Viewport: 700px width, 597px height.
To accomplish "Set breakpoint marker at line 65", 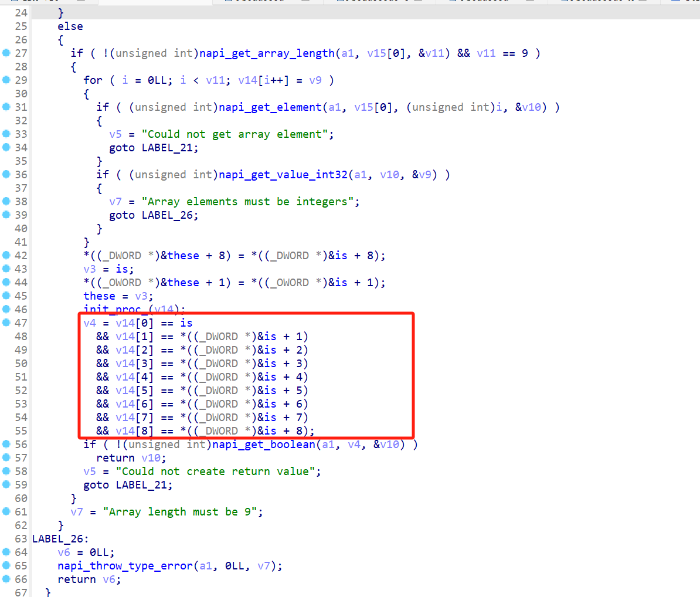I will click(6, 565).
